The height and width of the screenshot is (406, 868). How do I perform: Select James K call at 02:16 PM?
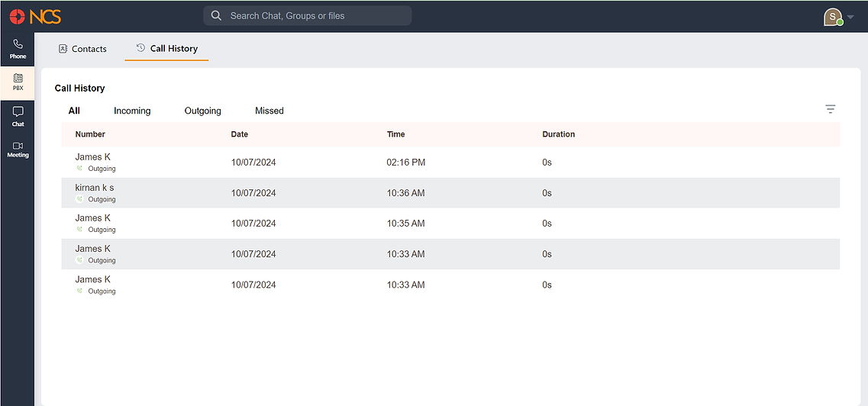[450, 162]
